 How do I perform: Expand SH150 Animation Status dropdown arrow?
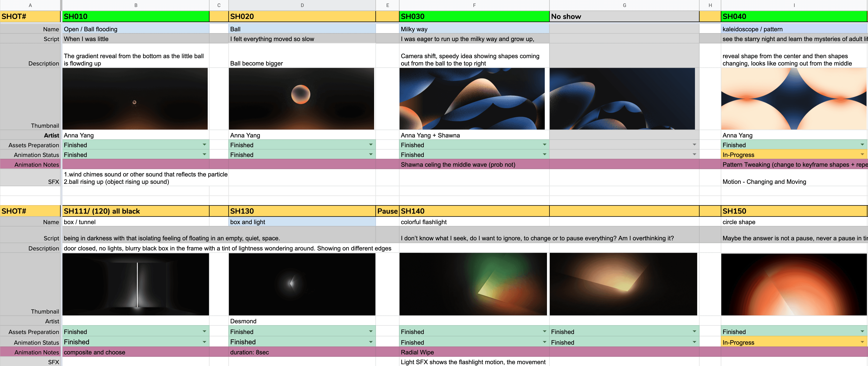[862, 342]
